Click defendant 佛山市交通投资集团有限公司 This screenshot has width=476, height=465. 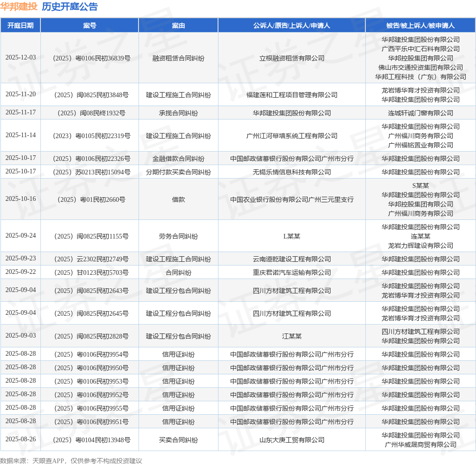(420, 67)
